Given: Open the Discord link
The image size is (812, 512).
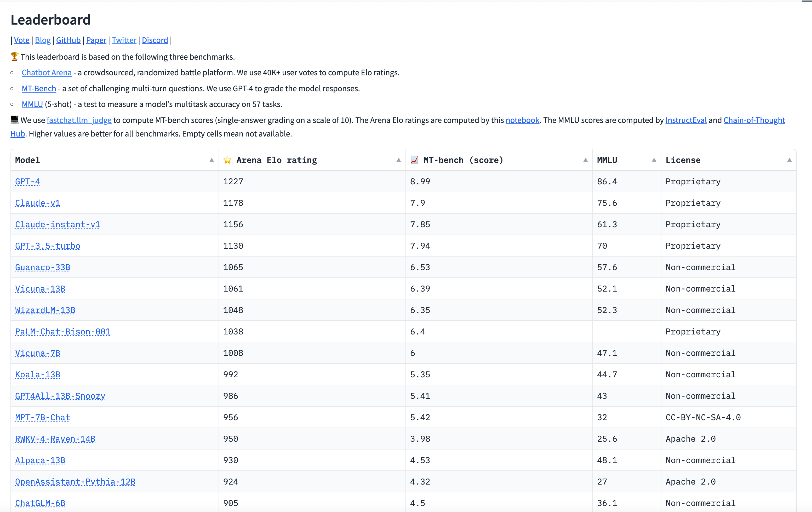Looking at the screenshot, I should tap(155, 40).
